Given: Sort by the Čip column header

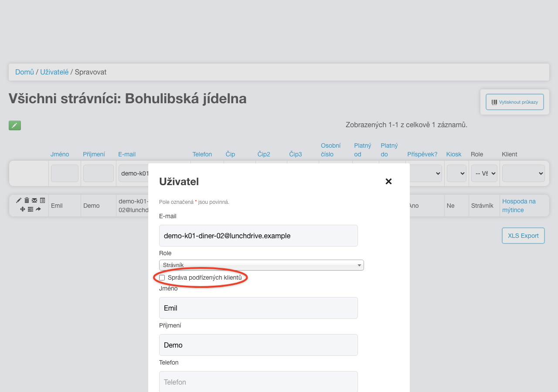Looking at the screenshot, I should coord(230,154).
